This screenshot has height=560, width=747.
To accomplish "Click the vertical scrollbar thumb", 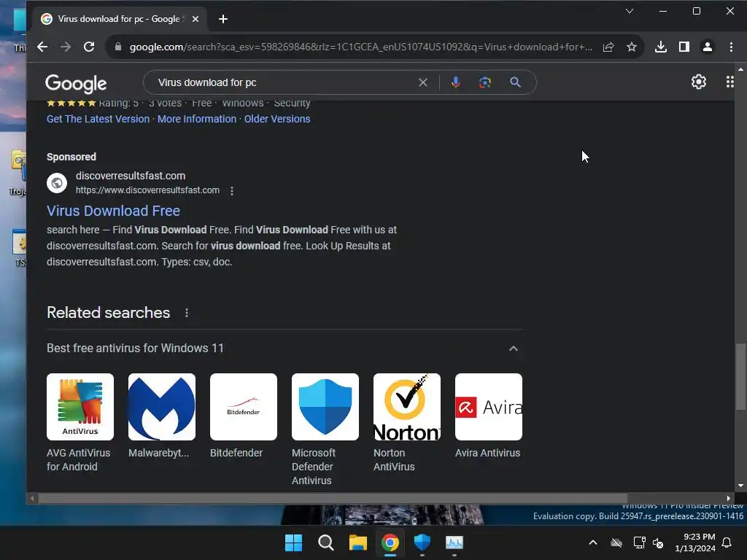I will point(740,376).
